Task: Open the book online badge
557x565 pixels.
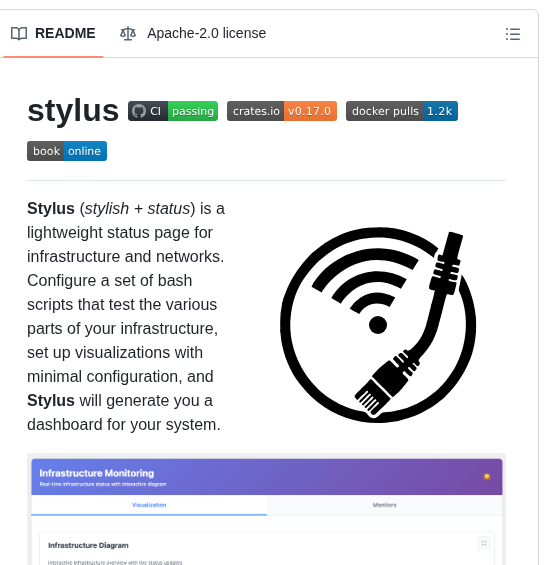Action: pos(67,151)
